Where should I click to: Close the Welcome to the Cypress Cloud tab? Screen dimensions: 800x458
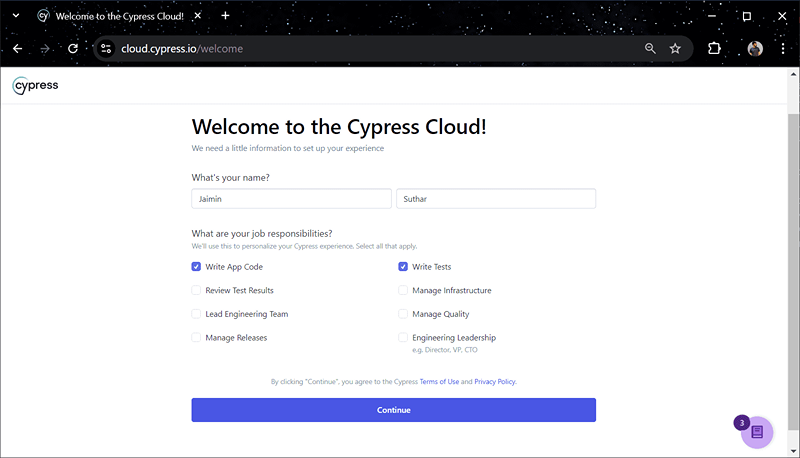(x=197, y=16)
